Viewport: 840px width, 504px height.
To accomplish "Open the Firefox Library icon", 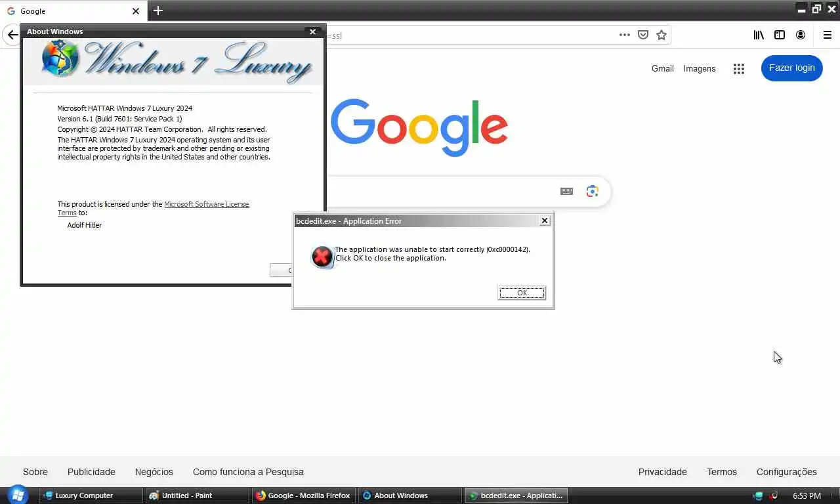I will point(759,35).
